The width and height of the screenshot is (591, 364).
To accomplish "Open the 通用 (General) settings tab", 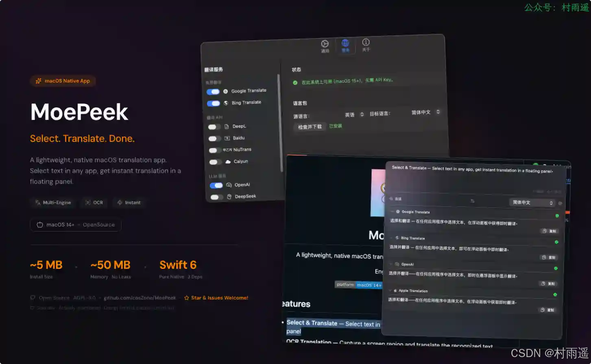I will tap(325, 46).
